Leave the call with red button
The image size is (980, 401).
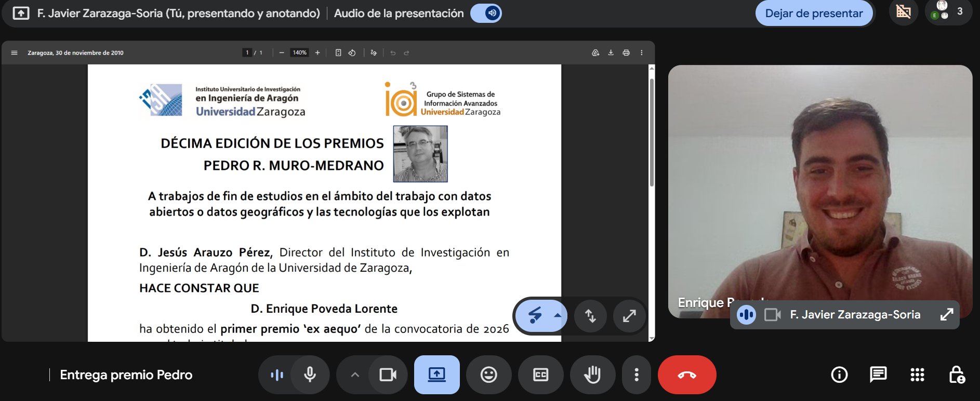[687, 375]
